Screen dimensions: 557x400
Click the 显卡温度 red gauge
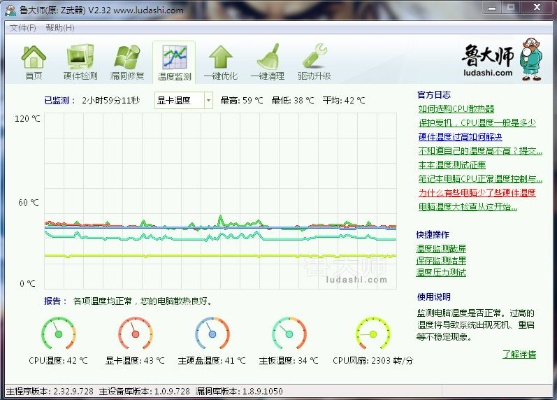tap(135, 334)
